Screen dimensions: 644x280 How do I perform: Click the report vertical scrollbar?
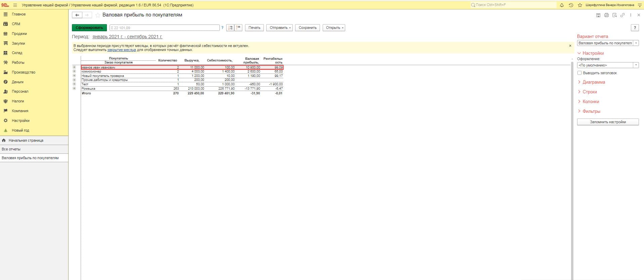572,168
